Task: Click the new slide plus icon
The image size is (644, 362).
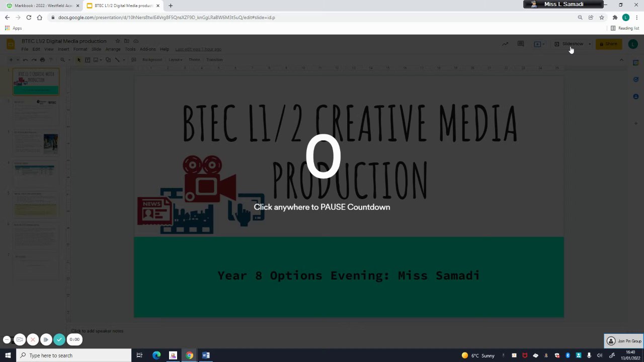Action: [11, 60]
